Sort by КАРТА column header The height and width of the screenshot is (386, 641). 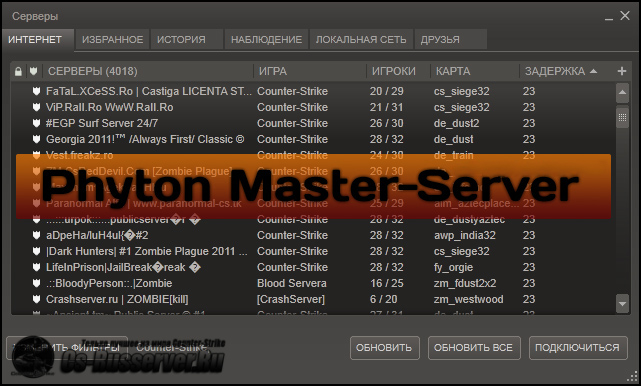pos(475,72)
